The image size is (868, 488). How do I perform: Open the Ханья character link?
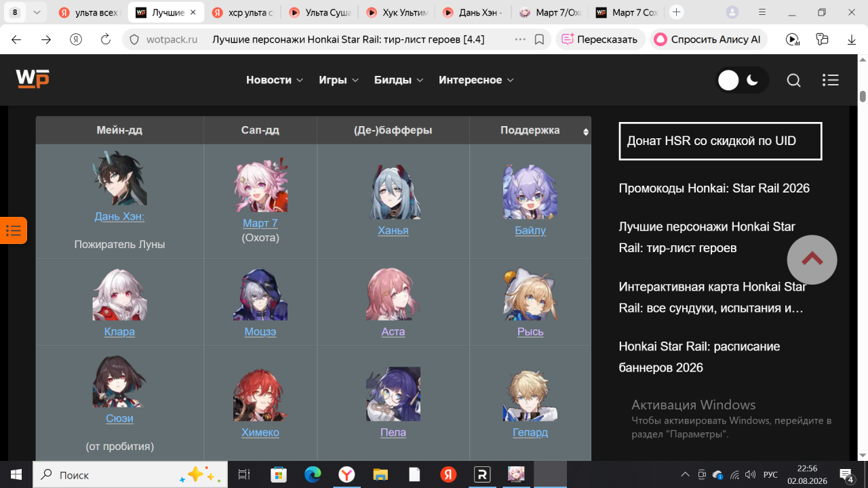[x=393, y=230]
